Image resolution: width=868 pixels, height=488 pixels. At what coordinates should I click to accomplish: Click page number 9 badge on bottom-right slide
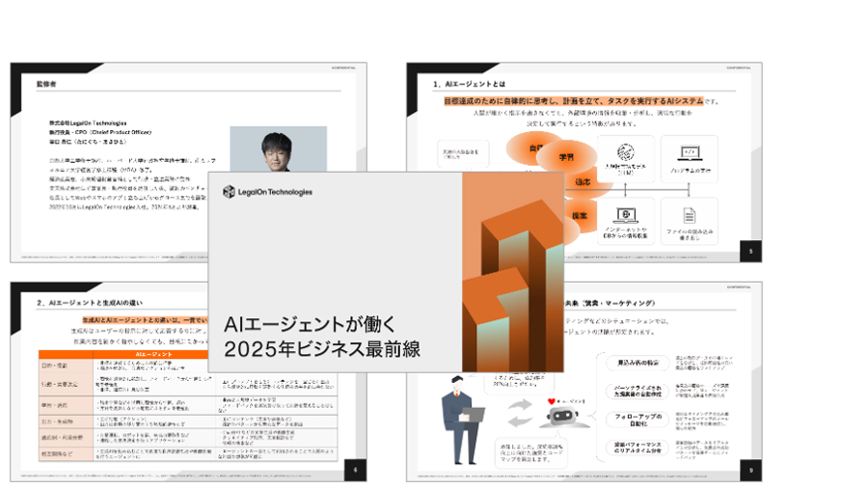coord(749,468)
